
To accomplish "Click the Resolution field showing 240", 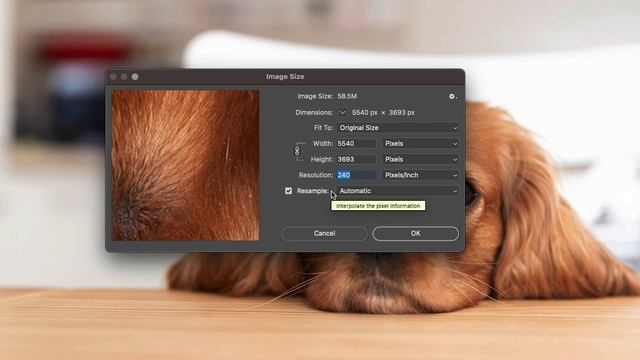I will coord(356,175).
